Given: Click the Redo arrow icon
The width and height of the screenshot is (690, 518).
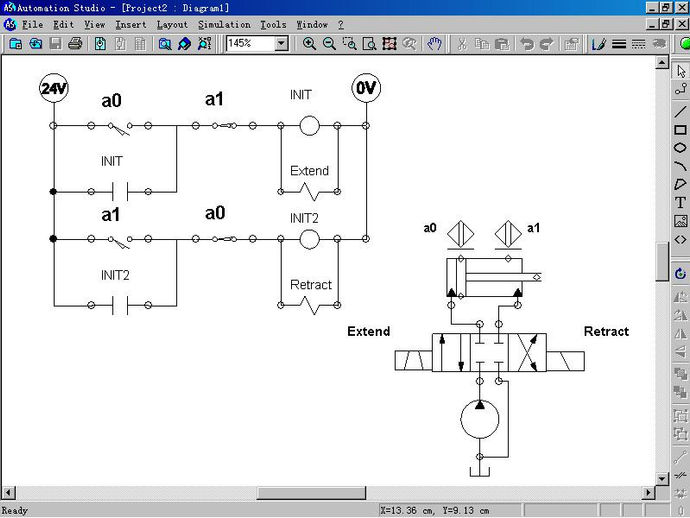Looking at the screenshot, I should (547, 44).
